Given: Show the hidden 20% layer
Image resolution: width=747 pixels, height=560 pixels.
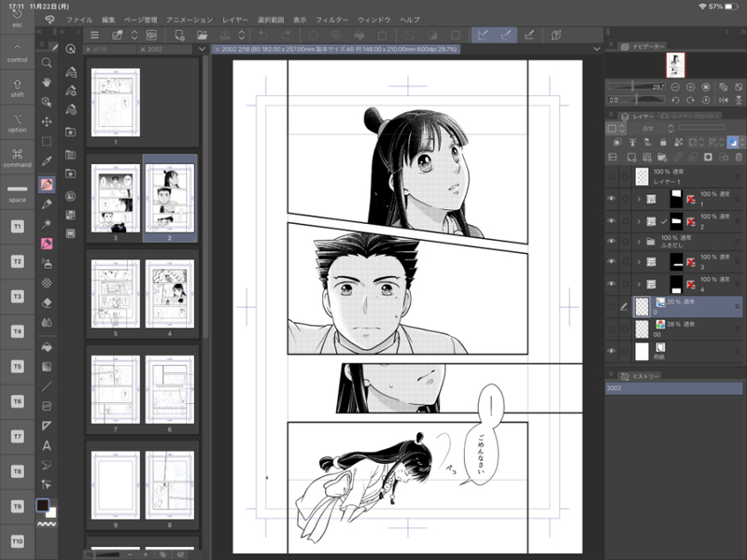Looking at the screenshot, I should click(x=612, y=307).
